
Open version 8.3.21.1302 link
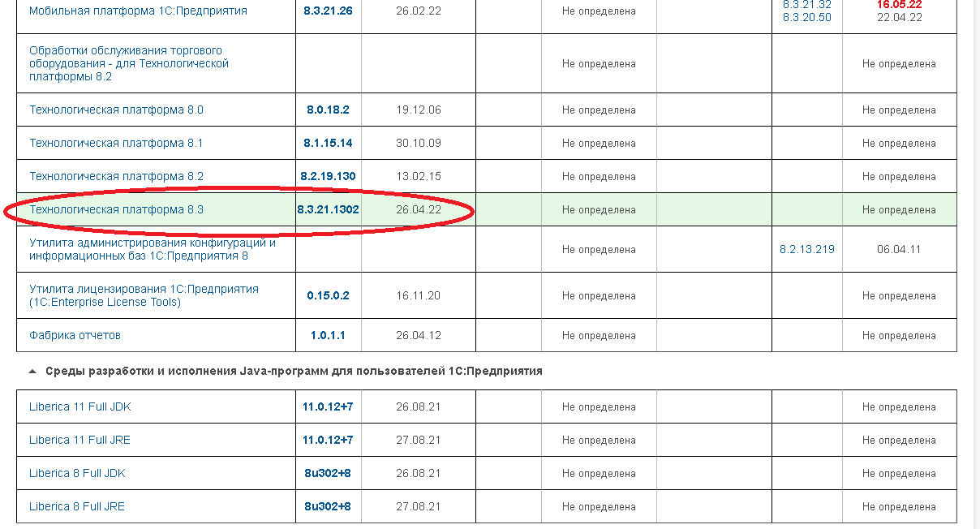pos(328,209)
